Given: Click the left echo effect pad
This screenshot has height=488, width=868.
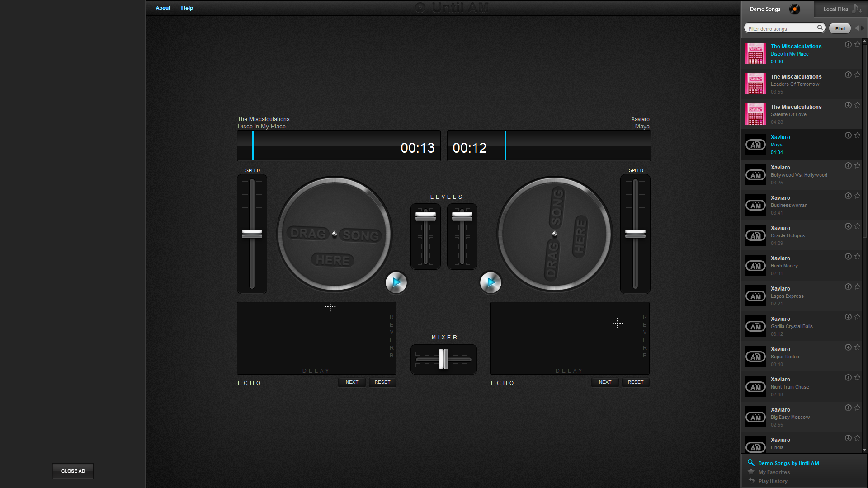Looking at the screenshot, I should [316, 338].
